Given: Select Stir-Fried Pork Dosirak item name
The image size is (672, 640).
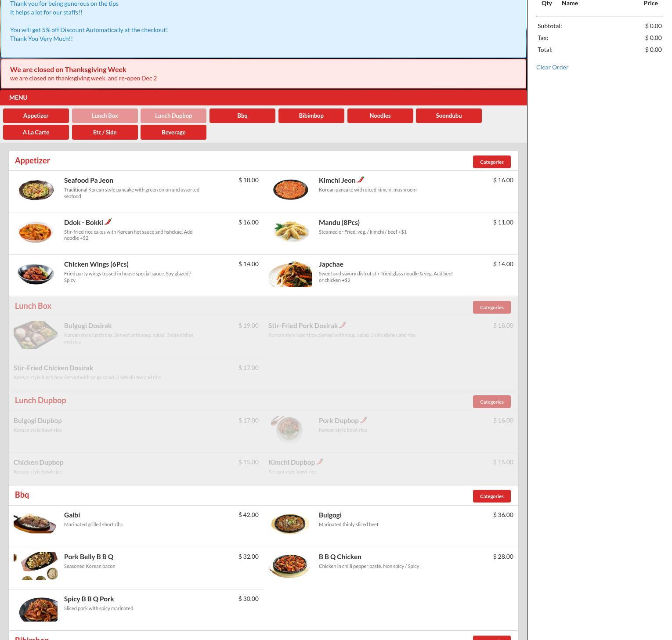Looking at the screenshot, I should pyautogui.click(x=303, y=325).
